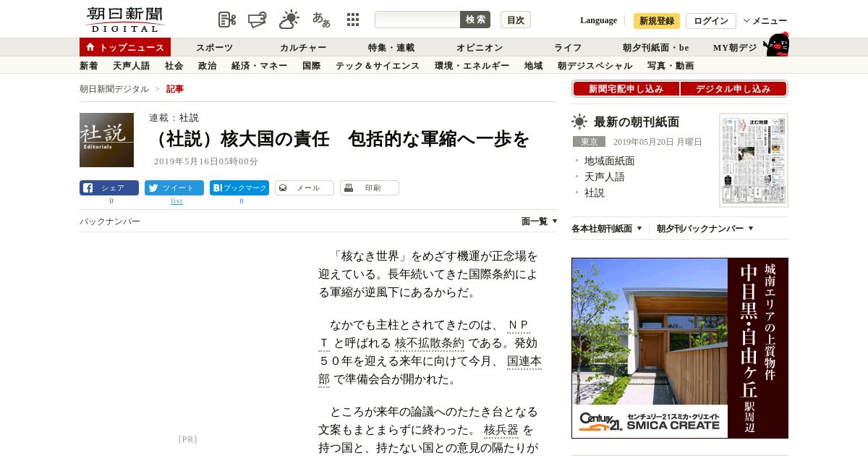Click the 核不拡散条約 keyword link
Image resolution: width=868 pixels, height=456 pixels.
point(430,343)
